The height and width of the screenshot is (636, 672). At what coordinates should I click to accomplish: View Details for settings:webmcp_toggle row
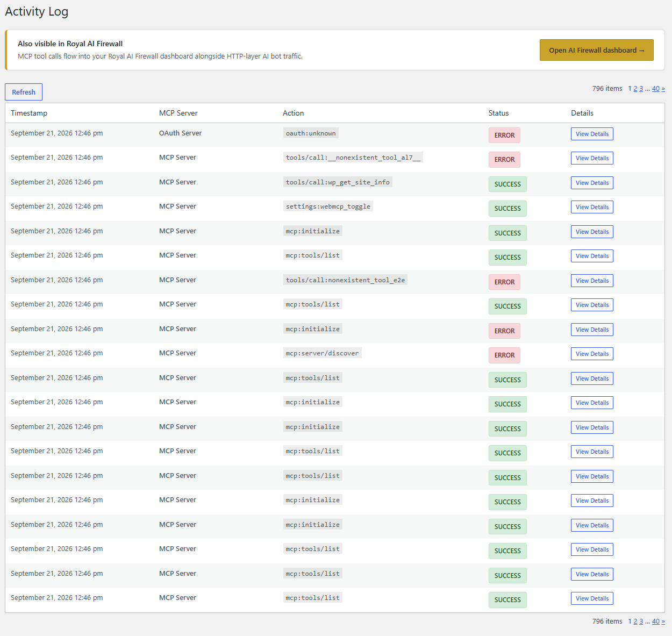(592, 207)
